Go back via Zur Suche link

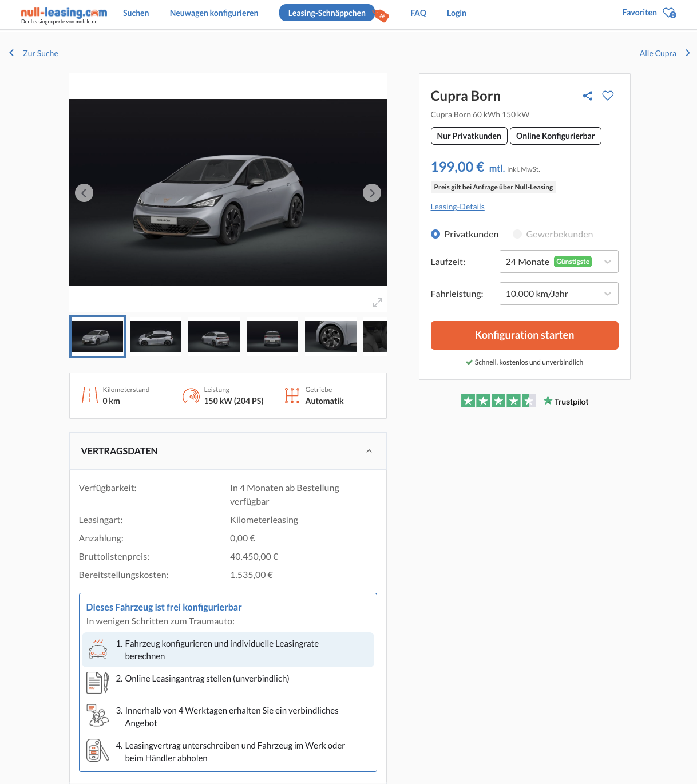click(40, 53)
